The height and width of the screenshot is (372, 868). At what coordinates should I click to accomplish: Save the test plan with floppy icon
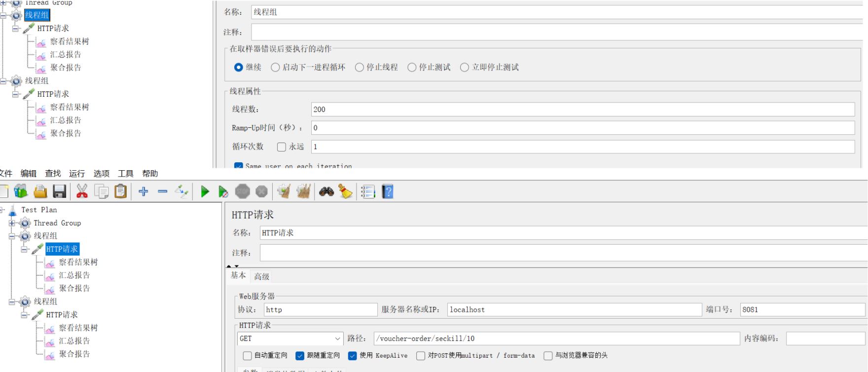pyautogui.click(x=60, y=191)
